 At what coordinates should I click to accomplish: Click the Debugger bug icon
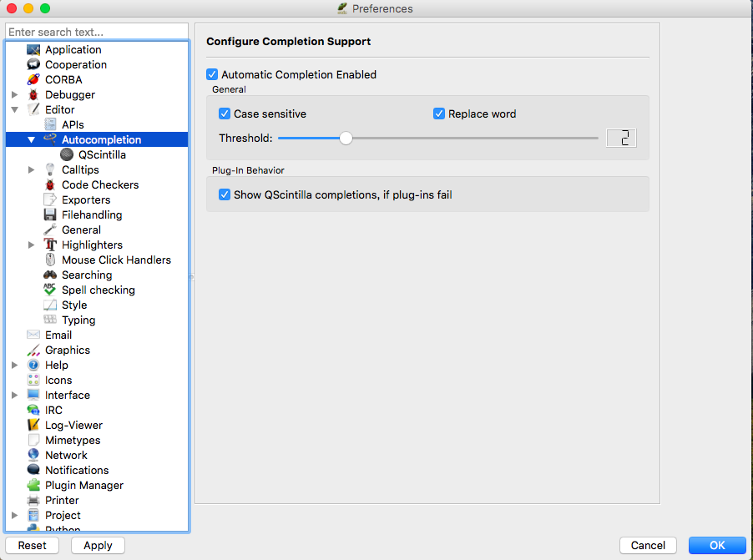pos(33,95)
